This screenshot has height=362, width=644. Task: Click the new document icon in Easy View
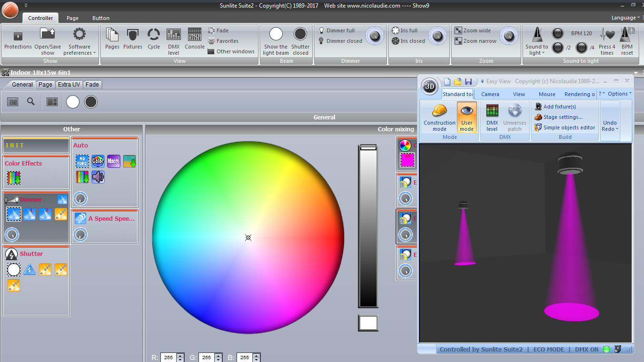point(447,82)
